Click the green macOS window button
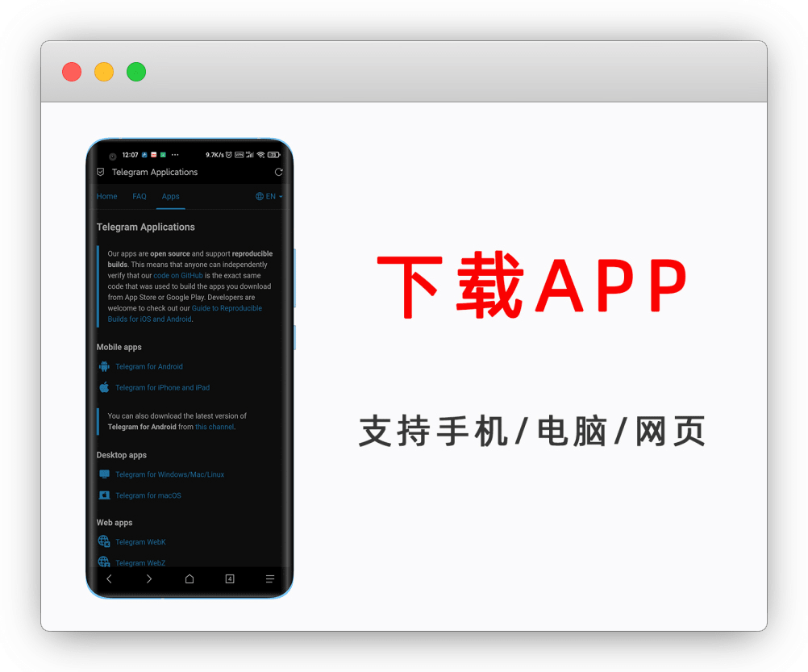The image size is (808, 672). (136, 72)
